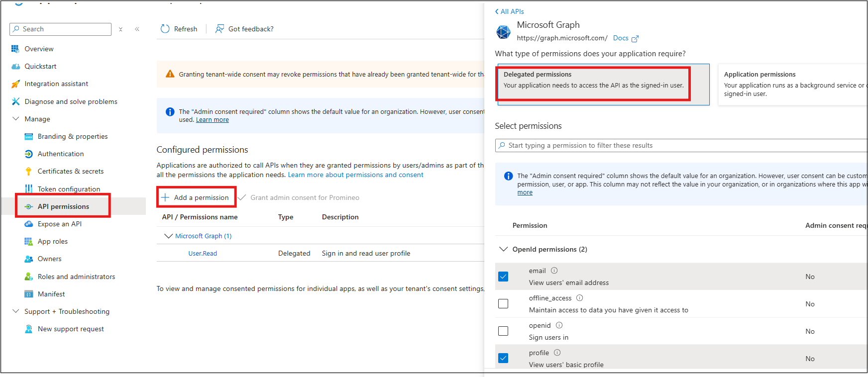
Task: Click the New support request icon
Action: tap(29, 329)
